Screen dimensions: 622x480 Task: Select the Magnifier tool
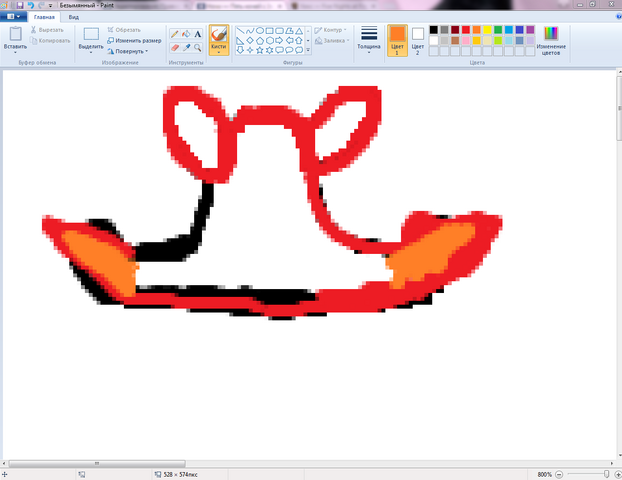(198, 48)
